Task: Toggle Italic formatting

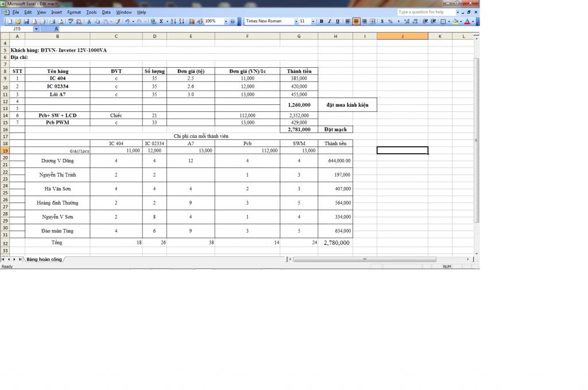Action: pos(330,21)
